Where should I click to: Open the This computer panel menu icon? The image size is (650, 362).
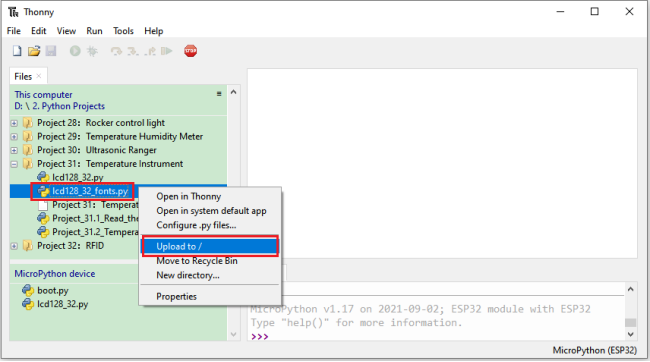219,94
